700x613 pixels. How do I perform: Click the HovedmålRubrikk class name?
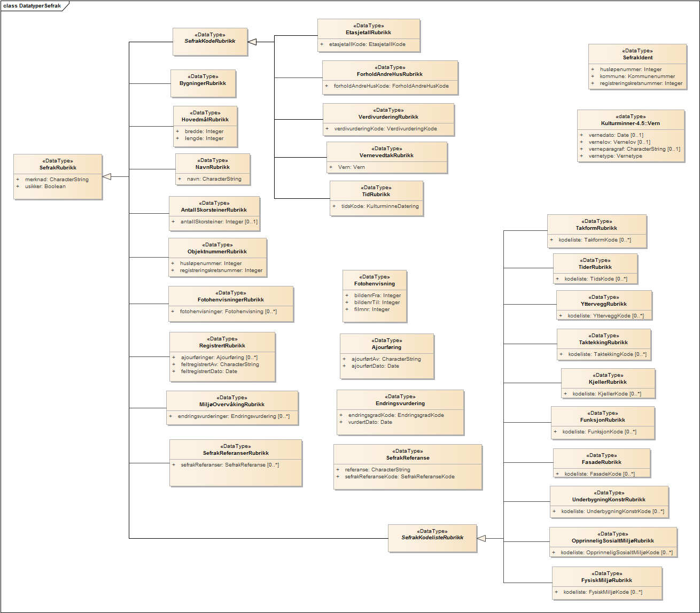click(x=205, y=120)
